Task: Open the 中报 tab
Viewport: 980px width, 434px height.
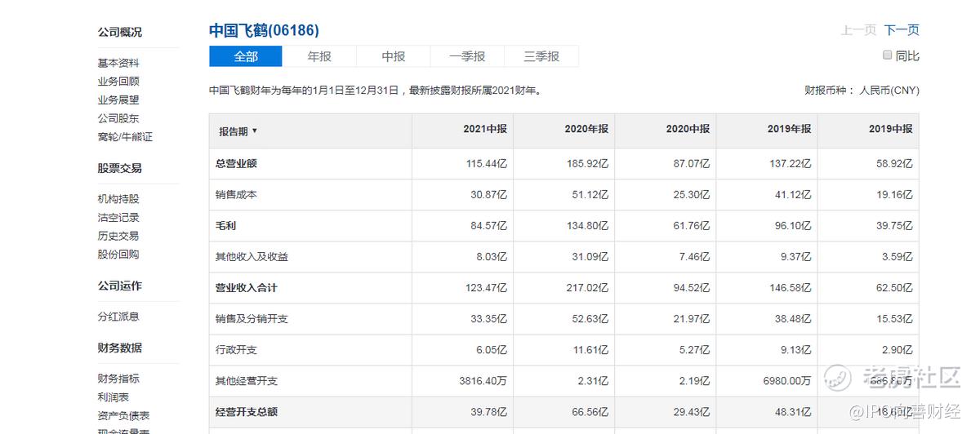Action: point(394,56)
